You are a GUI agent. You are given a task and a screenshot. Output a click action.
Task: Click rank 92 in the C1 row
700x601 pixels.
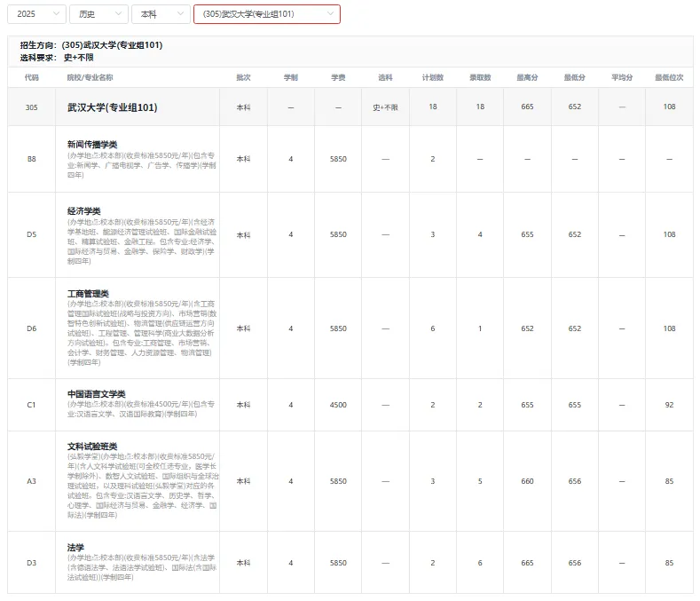point(669,405)
